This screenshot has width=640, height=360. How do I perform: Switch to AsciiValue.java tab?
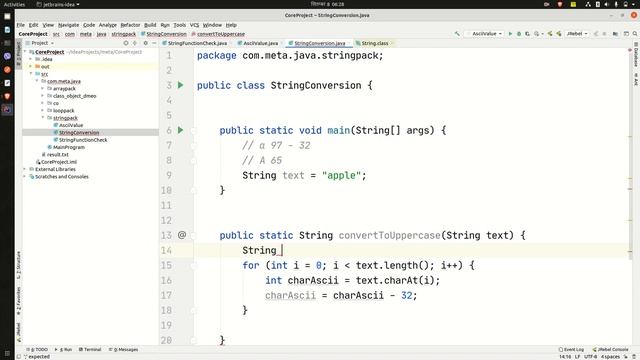click(260, 43)
